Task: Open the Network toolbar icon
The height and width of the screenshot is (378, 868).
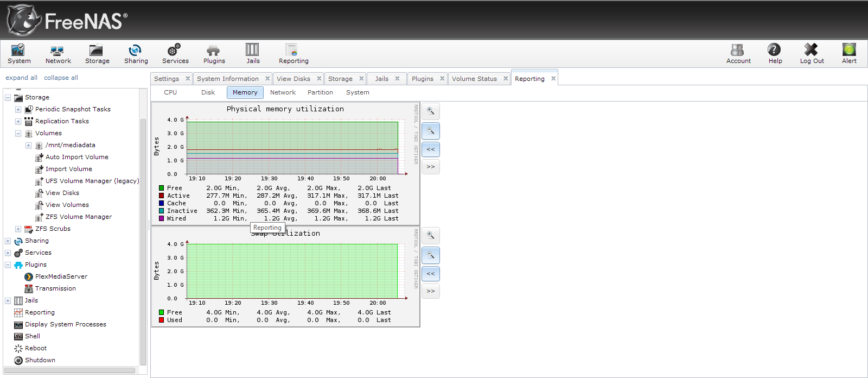Action: 58,54
